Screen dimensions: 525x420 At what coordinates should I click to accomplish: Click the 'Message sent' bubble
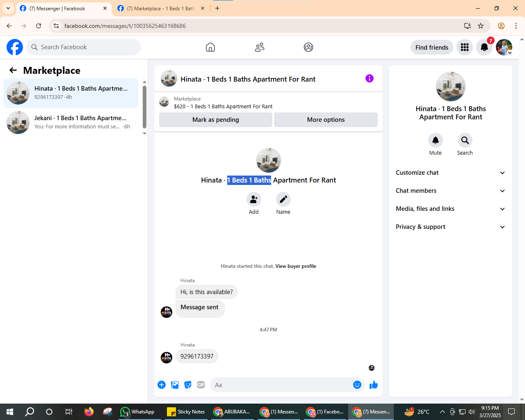coord(200,309)
